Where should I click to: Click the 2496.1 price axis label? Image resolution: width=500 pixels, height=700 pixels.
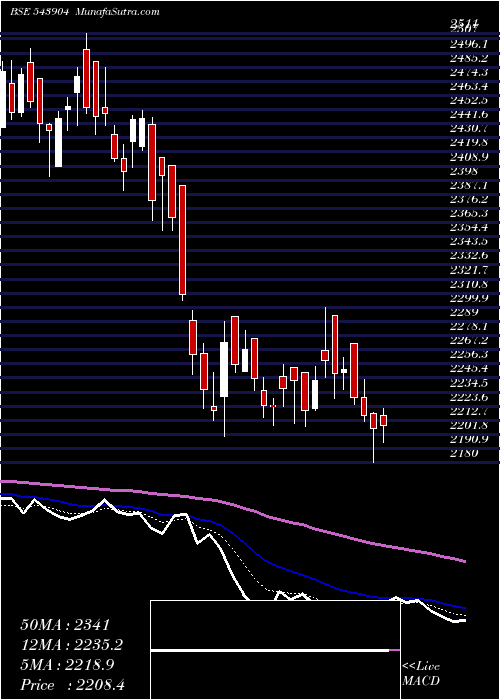(469, 44)
